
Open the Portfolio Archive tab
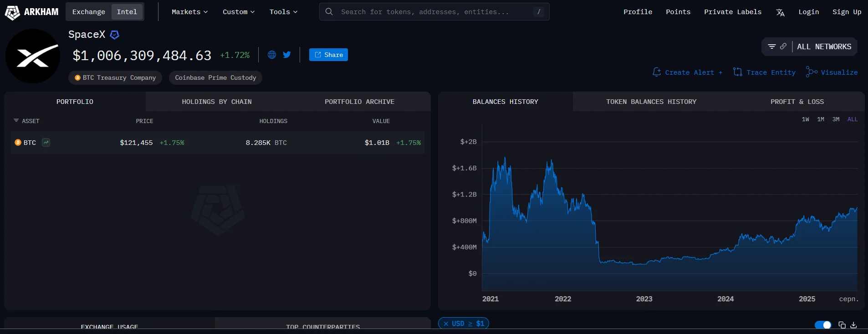click(x=359, y=102)
